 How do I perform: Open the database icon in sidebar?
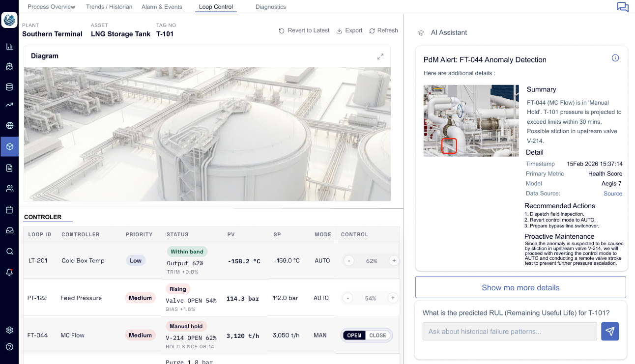tap(9, 87)
